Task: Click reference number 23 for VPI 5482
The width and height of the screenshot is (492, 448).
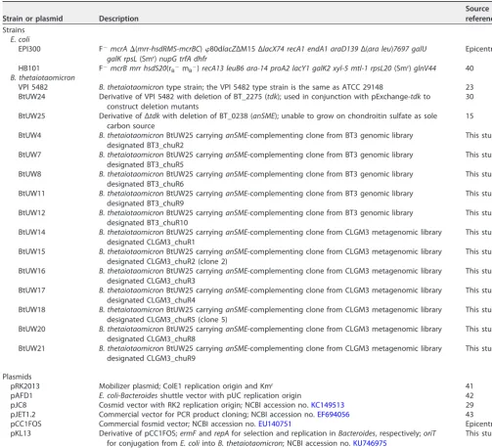Action: (470, 87)
